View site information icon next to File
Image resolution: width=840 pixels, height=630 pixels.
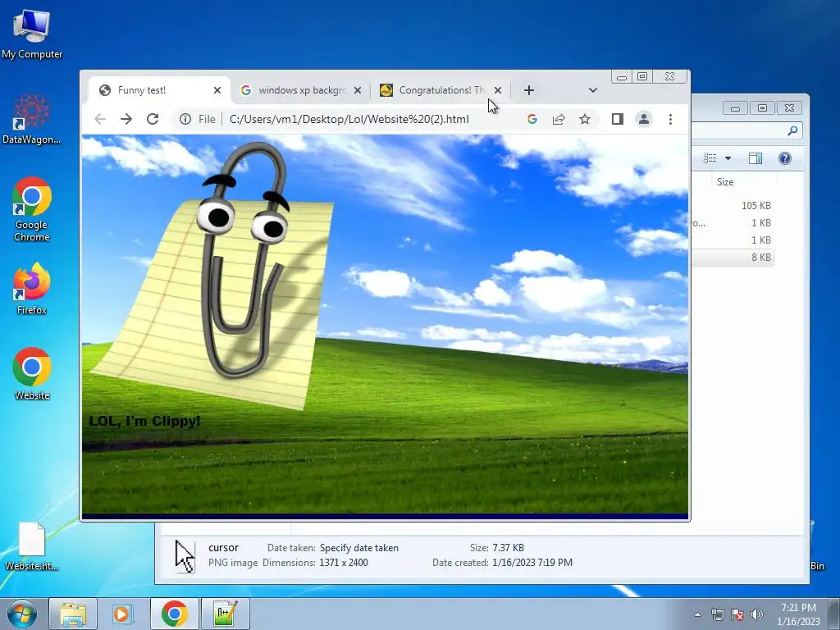point(185,119)
